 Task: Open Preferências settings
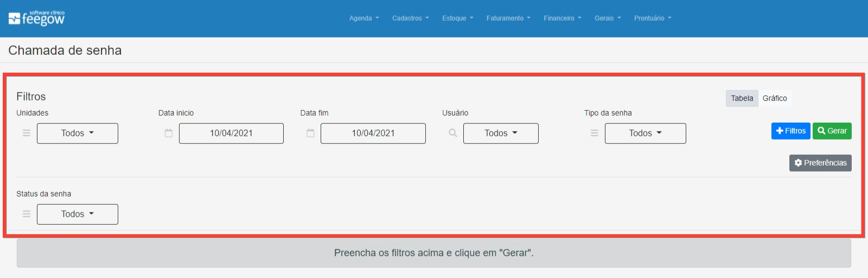click(820, 163)
